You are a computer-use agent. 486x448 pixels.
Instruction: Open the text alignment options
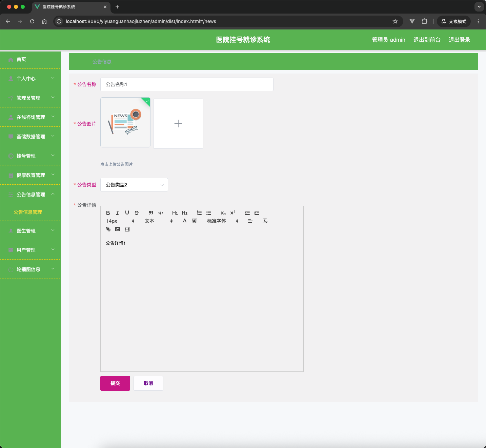[x=250, y=221]
